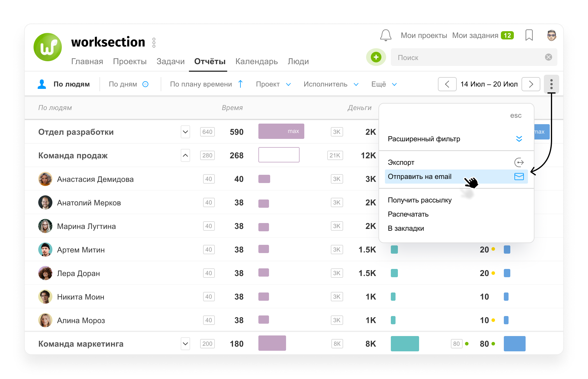Expand the Расширенный фильтр section
The width and height of the screenshot is (588, 379).
pos(519,139)
